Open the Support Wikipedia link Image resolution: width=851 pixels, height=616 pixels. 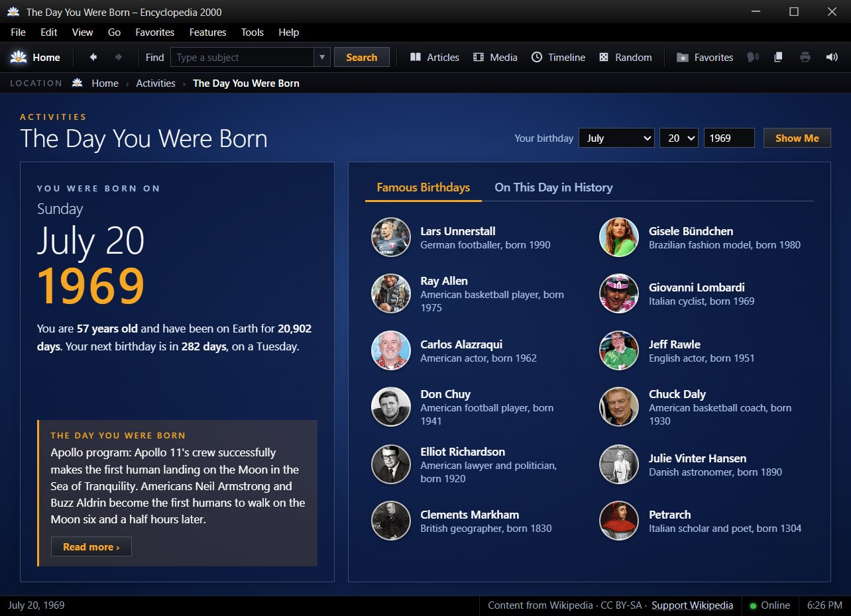click(693, 605)
